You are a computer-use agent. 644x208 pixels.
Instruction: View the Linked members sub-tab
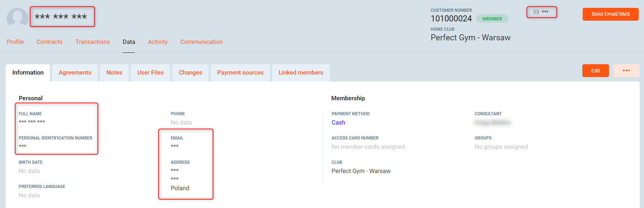click(x=301, y=73)
